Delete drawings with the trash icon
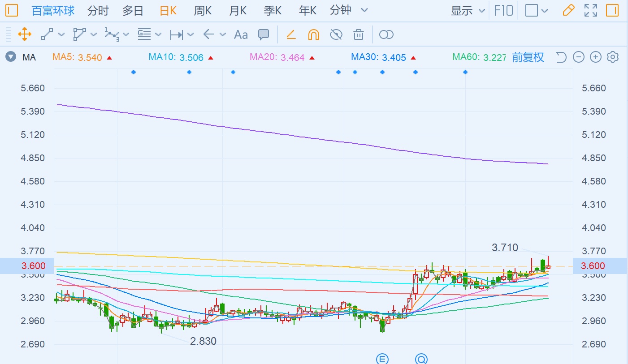 [358, 34]
